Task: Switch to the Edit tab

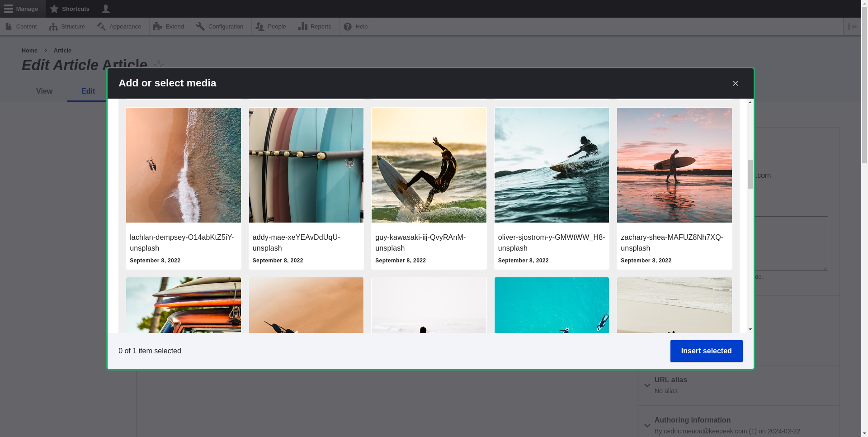Action: pyautogui.click(x=88, y=91)
